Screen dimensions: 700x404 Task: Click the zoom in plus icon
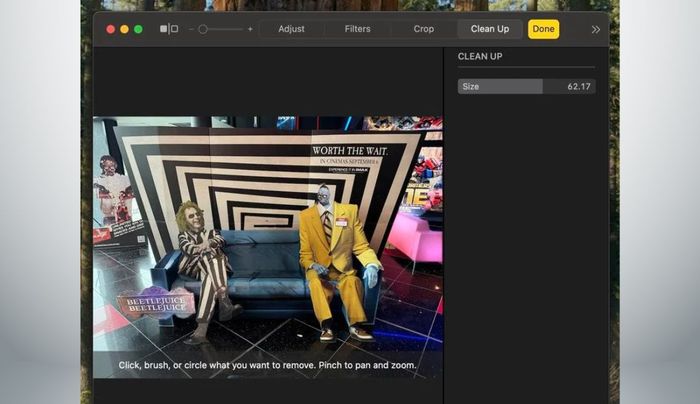[x=250, y=29]
